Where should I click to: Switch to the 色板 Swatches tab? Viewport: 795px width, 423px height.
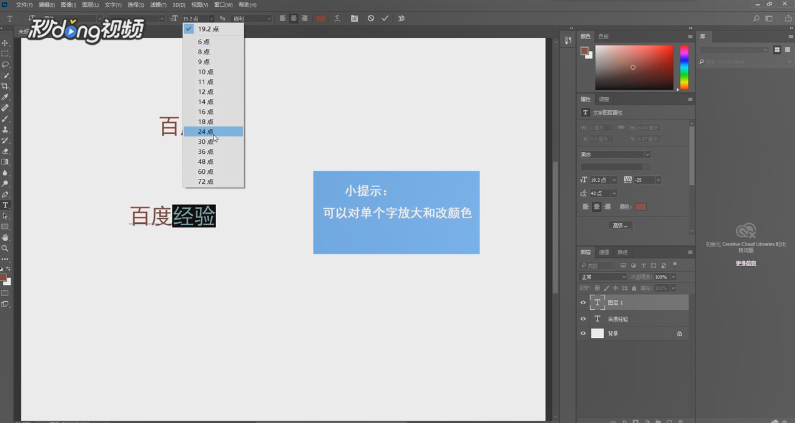point(603,37)
